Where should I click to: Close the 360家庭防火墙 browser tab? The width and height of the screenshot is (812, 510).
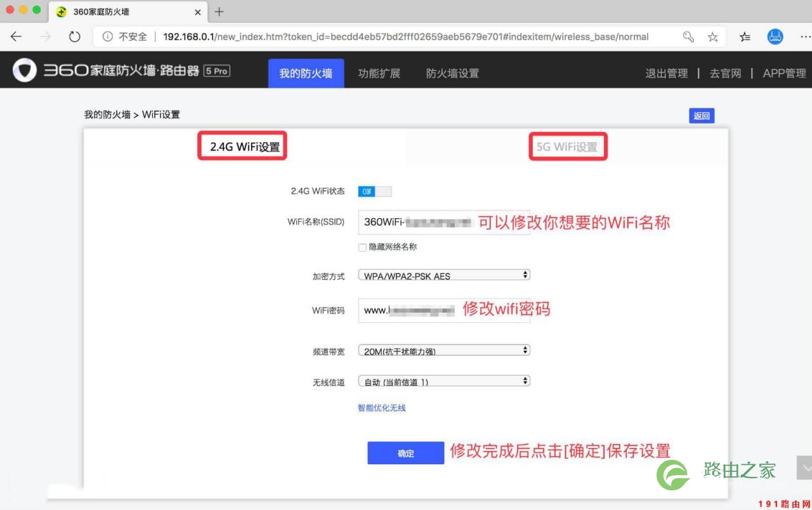point(197,12)
